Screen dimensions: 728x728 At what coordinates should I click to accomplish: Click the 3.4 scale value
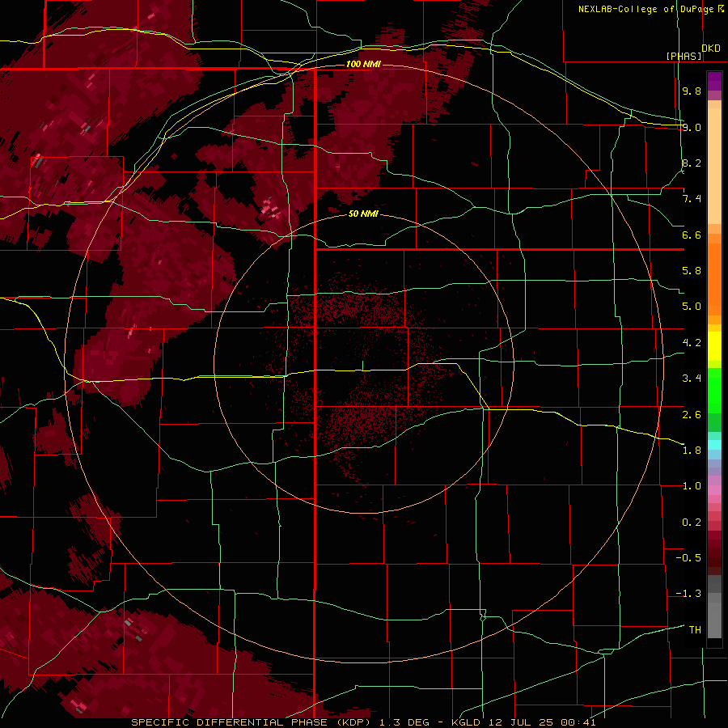pyautogui.click(x=692, y=379)
